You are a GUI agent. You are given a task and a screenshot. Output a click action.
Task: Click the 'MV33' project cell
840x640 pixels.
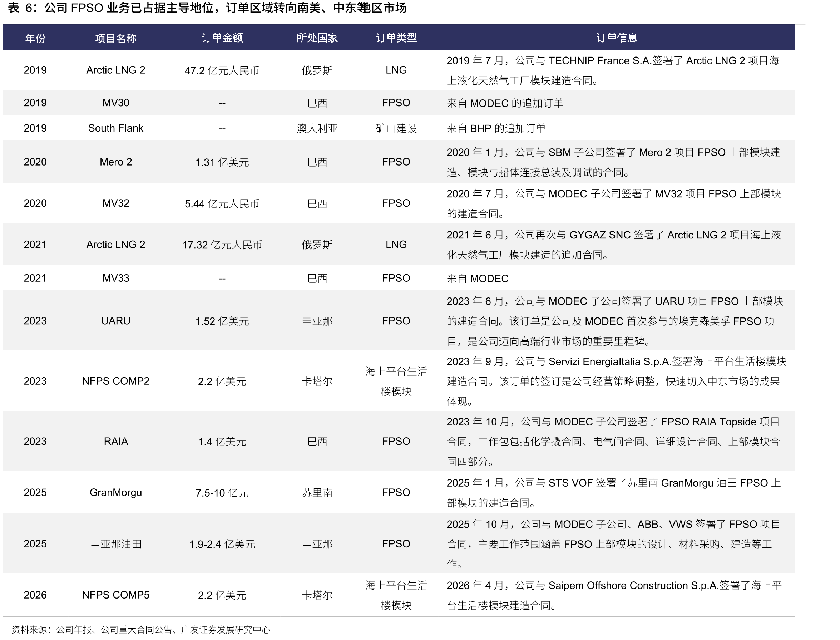116,279
